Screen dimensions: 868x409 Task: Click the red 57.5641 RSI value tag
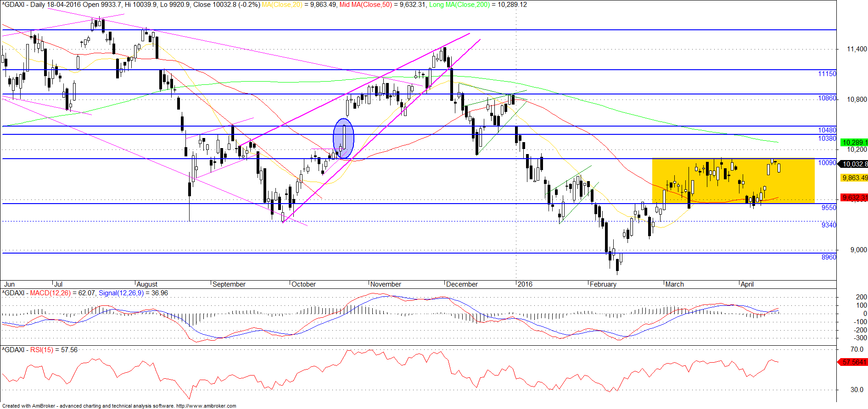(x=853, y=362)
